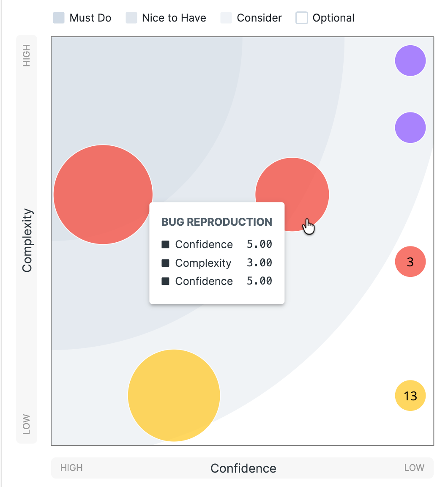Click the Must Do legend color swatch
448x487 pixels.
click(59, 18)
